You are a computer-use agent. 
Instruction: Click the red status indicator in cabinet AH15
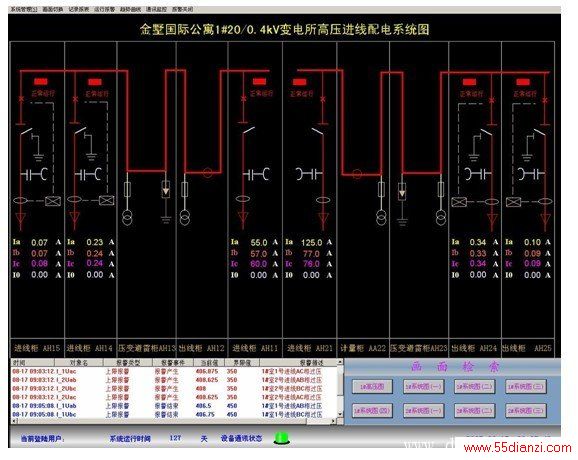pyautogui.click(x=41, y=81)
